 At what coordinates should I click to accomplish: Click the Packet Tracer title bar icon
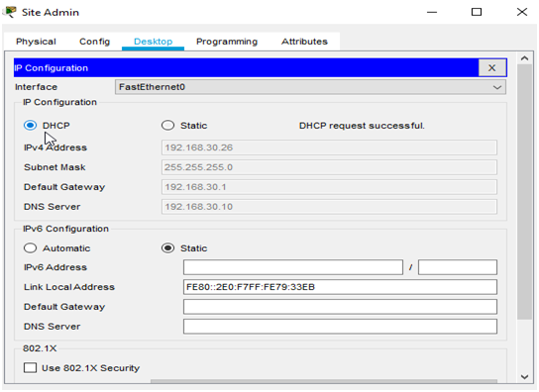(x=10, y=12)
